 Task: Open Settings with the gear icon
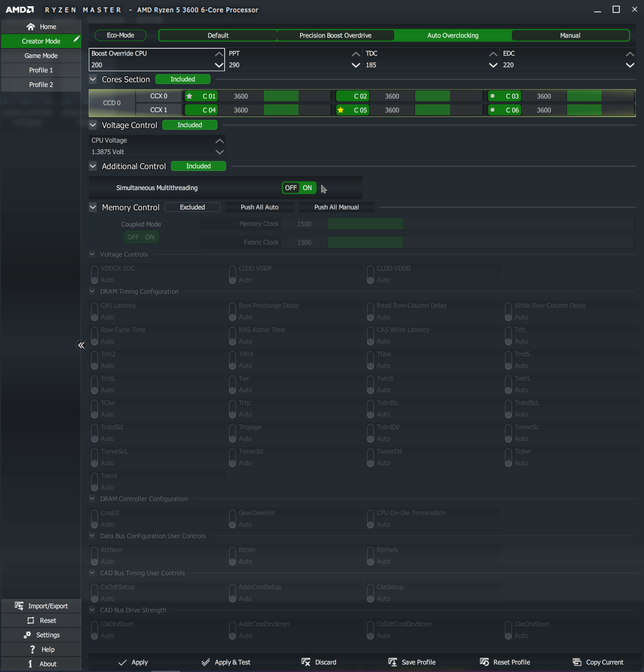(27, 635)
